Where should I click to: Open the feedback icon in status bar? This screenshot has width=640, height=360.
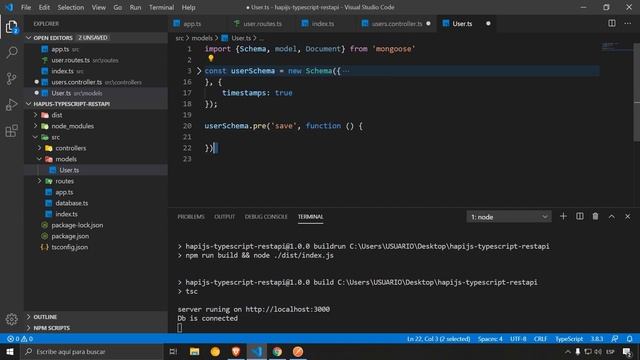[x=615, y=339]
